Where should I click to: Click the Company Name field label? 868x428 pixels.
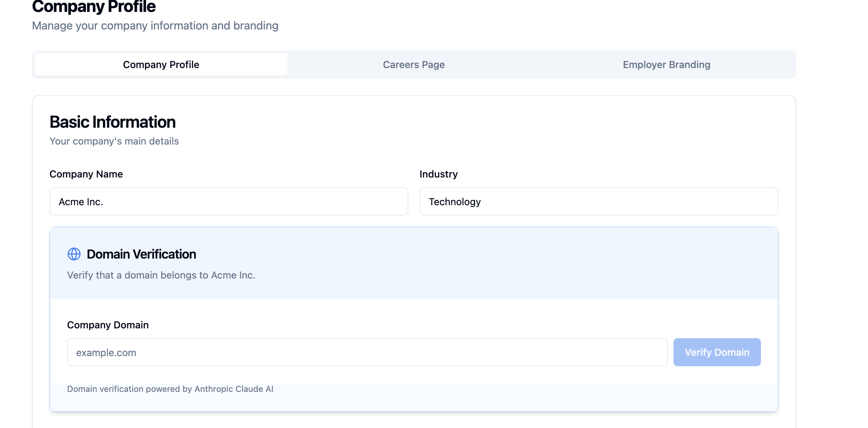tap(86, 174)
